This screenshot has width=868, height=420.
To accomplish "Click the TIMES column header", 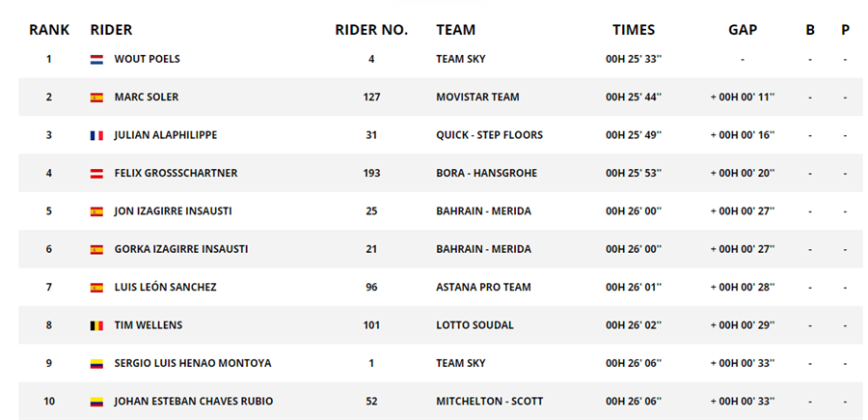I will click(x=634, y=30).
